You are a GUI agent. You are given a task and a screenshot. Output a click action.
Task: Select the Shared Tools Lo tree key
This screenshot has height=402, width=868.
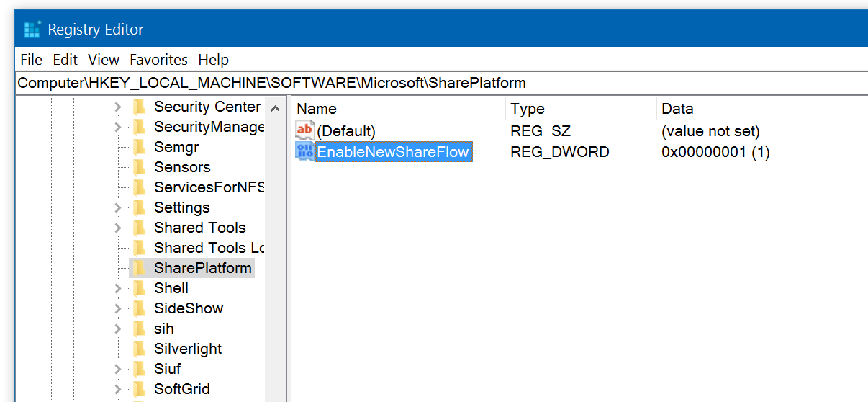209,248
